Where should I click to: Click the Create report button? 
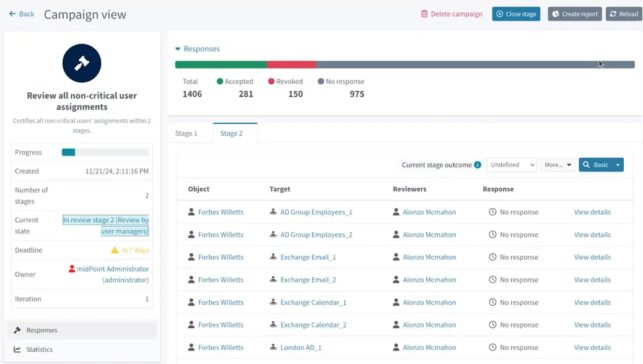[574, 14]
